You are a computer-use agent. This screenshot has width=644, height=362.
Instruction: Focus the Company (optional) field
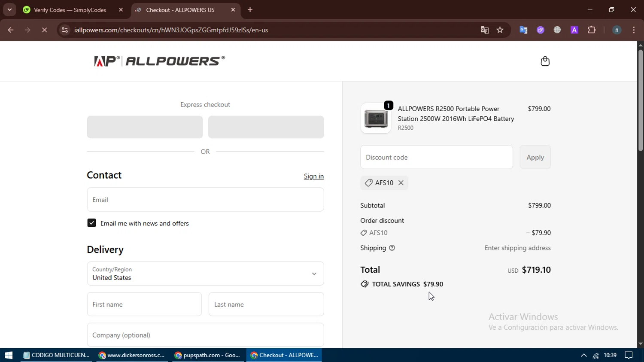[x=205, y=335]
